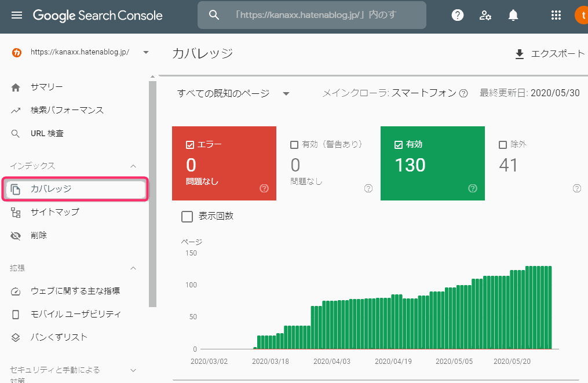Uncheck the エラー checkbox
Screen dimensions: 588x383
pyautogui.click(x=190, y=145)
